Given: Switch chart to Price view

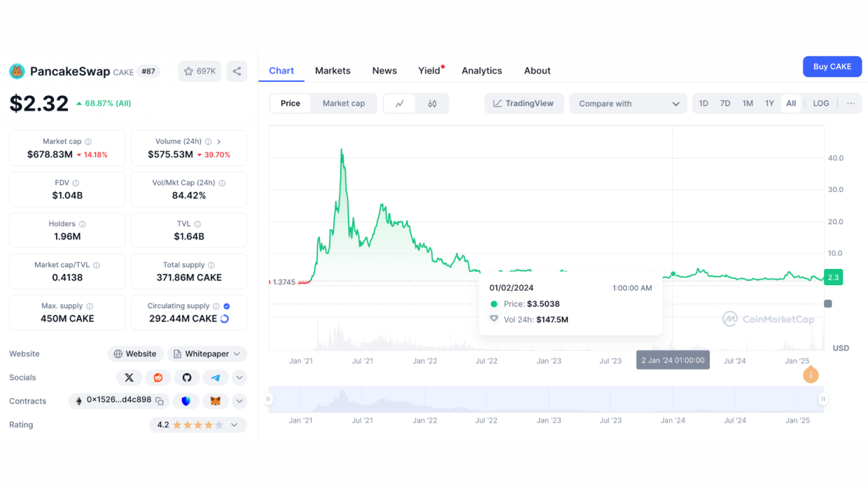Looking at the screenshot, I should pyautogui.click(x=290, y=104).
